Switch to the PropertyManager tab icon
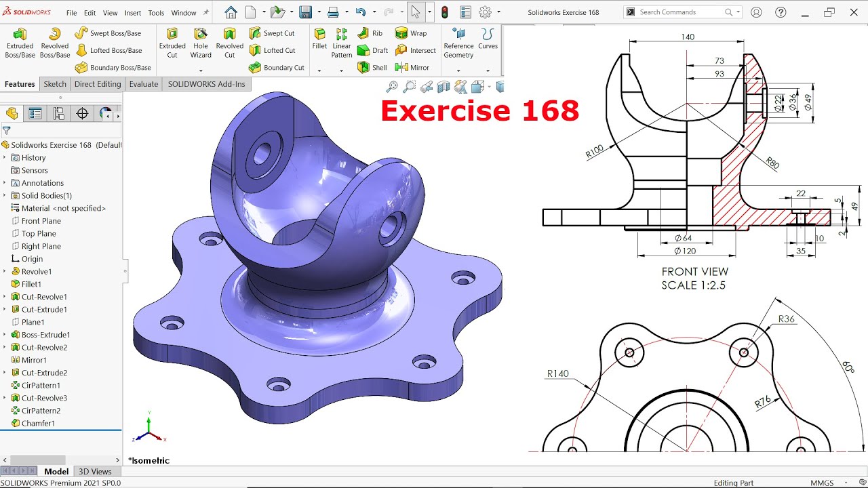868x488 pixels. [x=35, y=114]
